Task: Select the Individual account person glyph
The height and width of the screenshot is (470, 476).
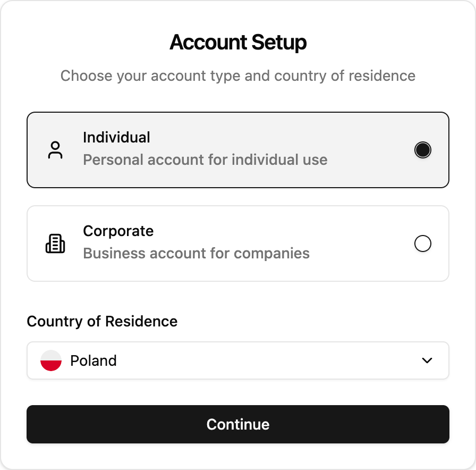Action: pyautogui.click(x=56, y=150)
